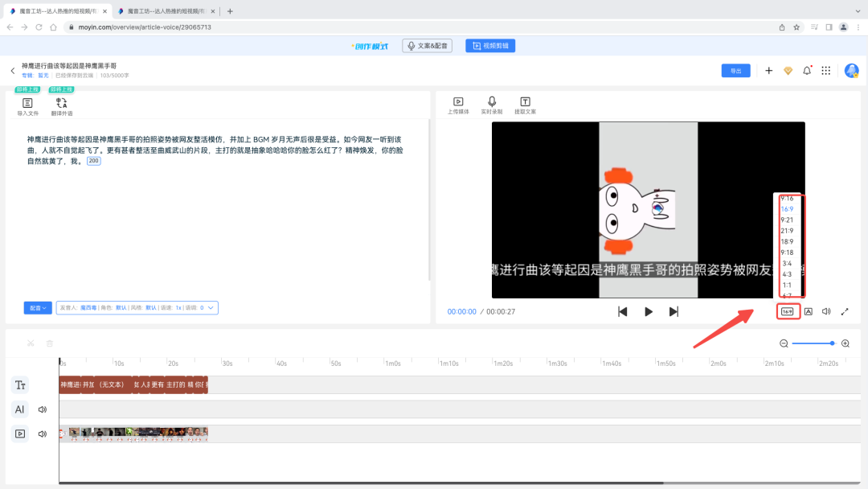
Task: Click the 1m0s timeline ruler mark
Action: point(392,364)
